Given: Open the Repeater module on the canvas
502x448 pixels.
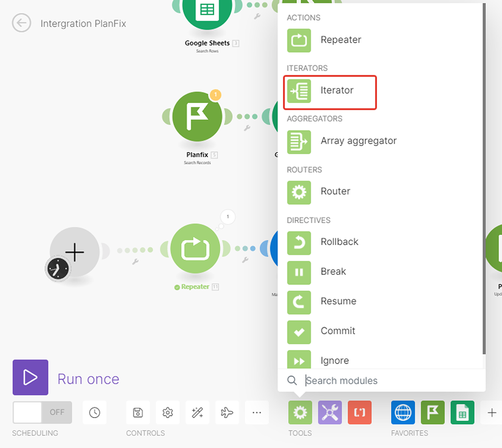Looking at the screenshot, I should pos(195,249).
